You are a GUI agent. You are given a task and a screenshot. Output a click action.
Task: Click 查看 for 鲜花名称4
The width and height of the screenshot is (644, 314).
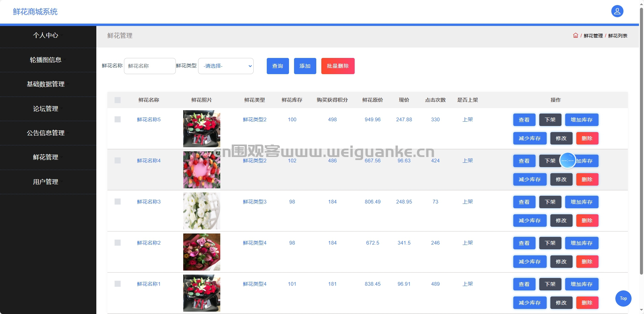tap(524, 161)
